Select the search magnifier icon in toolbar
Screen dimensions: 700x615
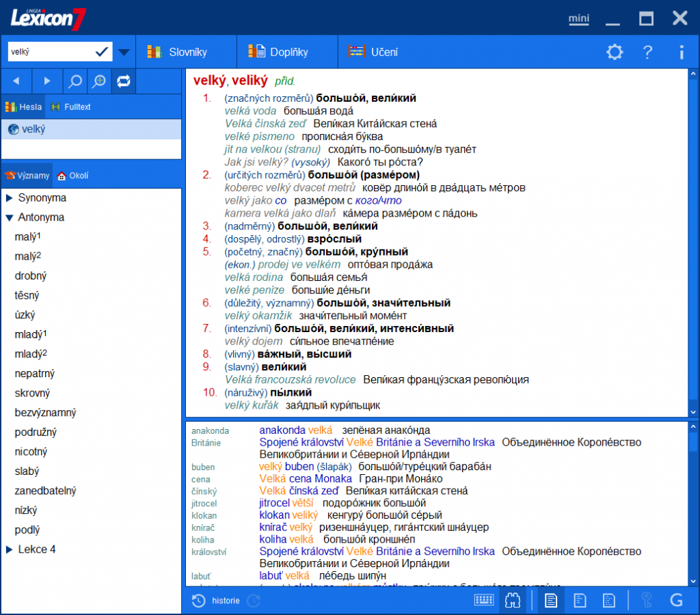[75, 80]
